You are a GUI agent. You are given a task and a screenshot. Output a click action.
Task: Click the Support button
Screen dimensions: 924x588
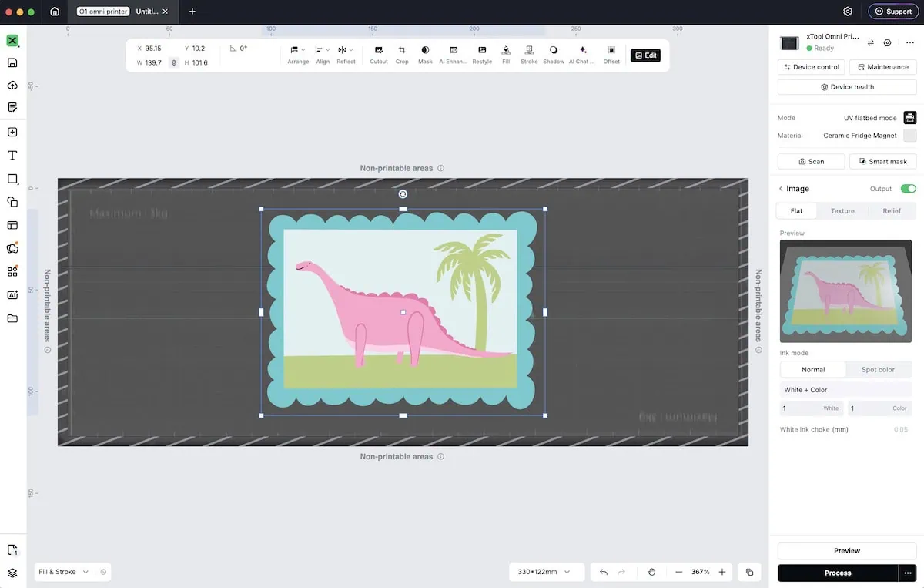coord(893,12)
